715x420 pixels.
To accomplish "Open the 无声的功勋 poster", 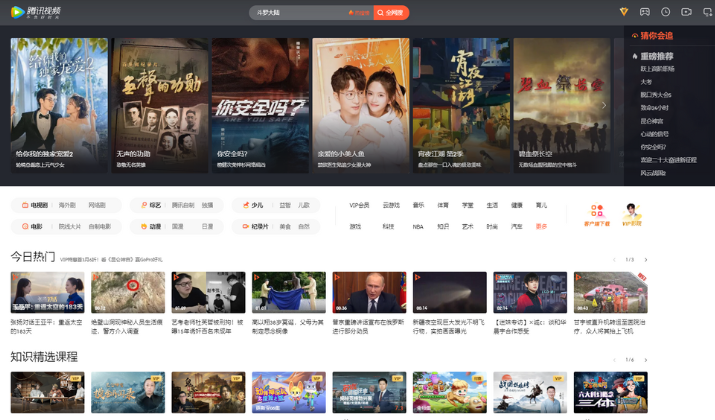I will coord(160,105).
